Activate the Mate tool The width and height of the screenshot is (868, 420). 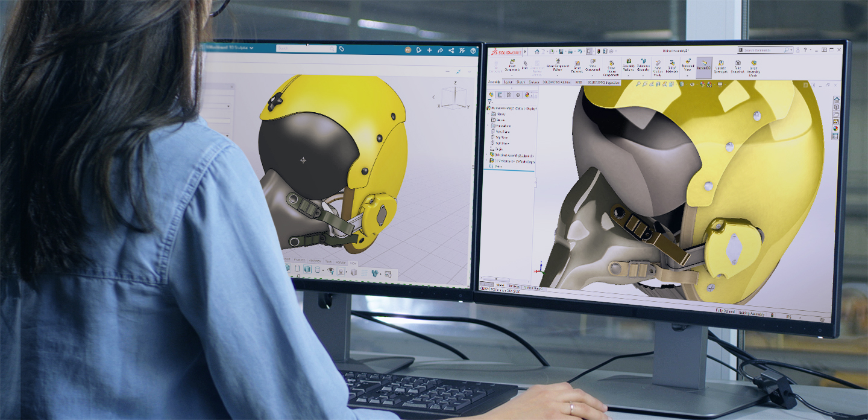(525, 65)
